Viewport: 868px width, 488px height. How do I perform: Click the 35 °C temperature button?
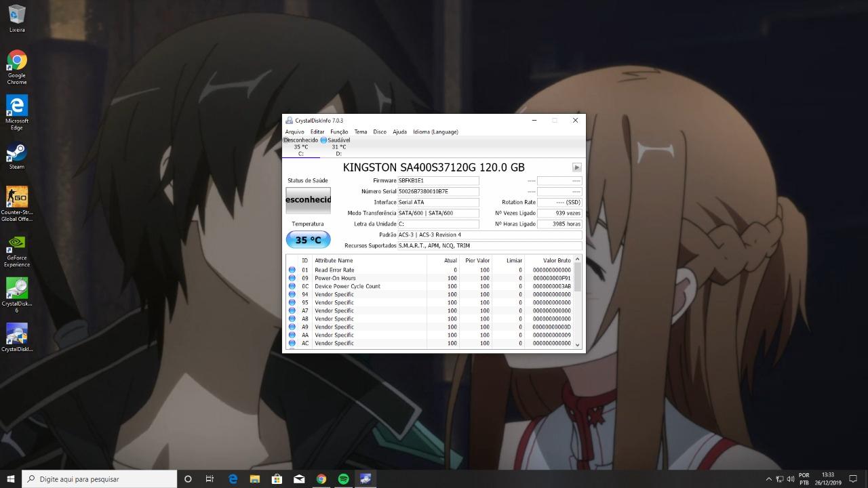[308, 240]
